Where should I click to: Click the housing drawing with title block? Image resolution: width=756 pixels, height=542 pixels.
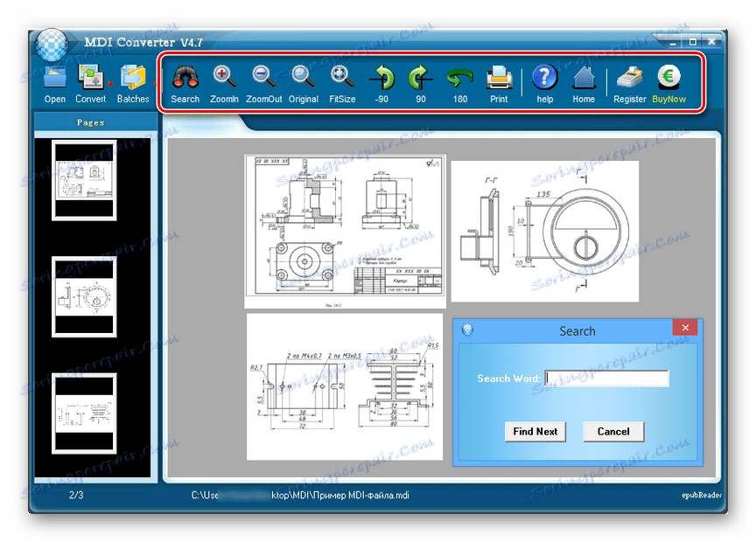pos(346,232)
